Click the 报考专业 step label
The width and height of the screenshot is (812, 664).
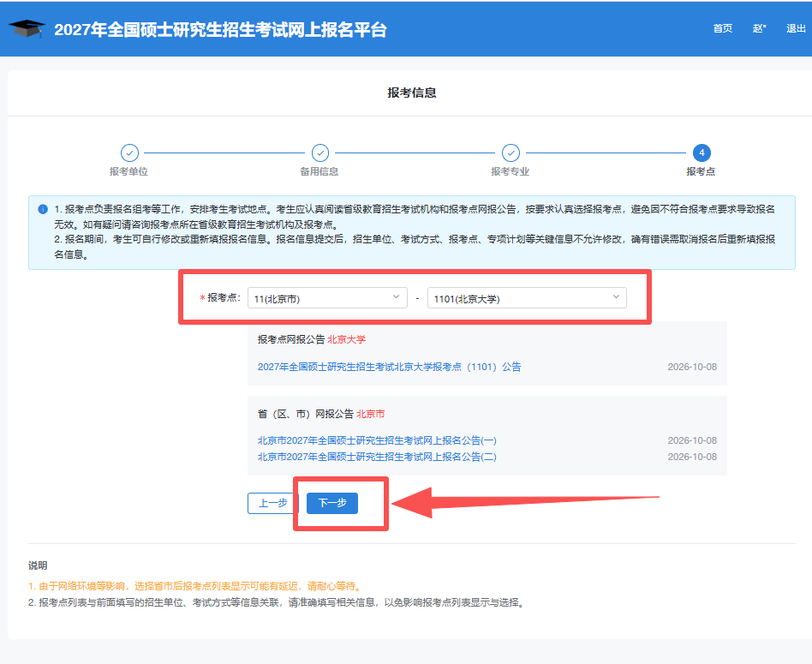click(510, 171)
